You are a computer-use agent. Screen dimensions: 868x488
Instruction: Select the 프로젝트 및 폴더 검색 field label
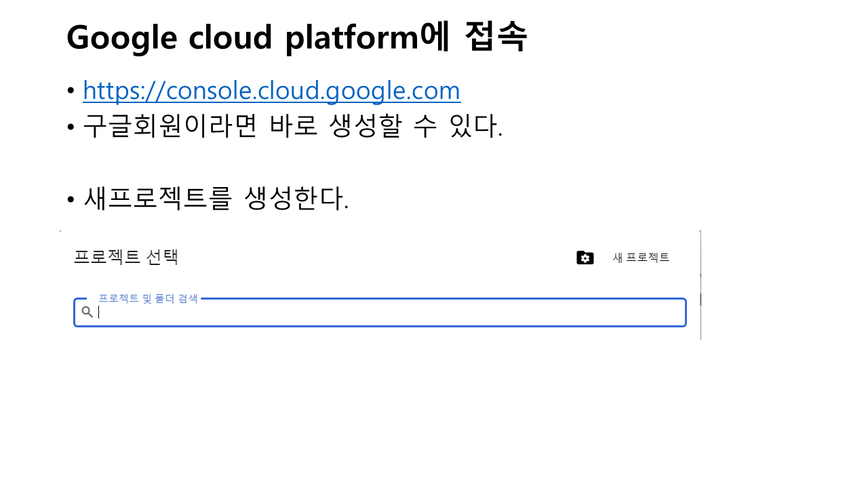point(148,298)
